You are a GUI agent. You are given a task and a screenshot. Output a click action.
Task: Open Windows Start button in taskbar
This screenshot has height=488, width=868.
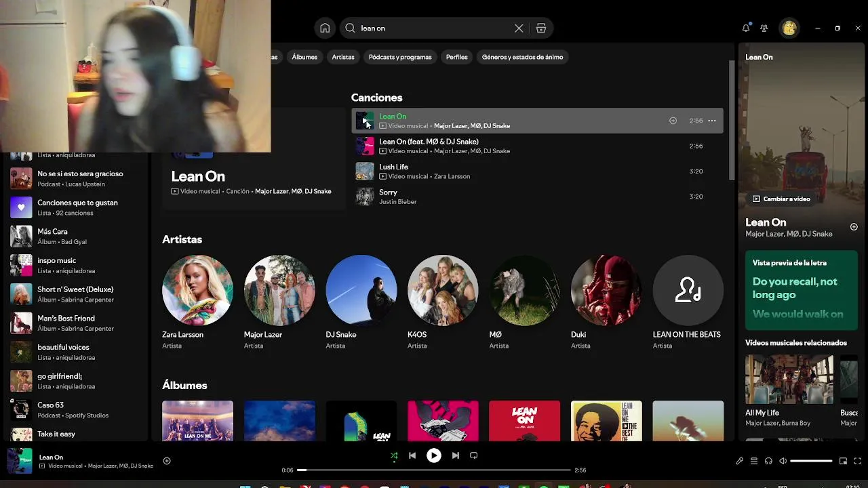click(245, 485)
